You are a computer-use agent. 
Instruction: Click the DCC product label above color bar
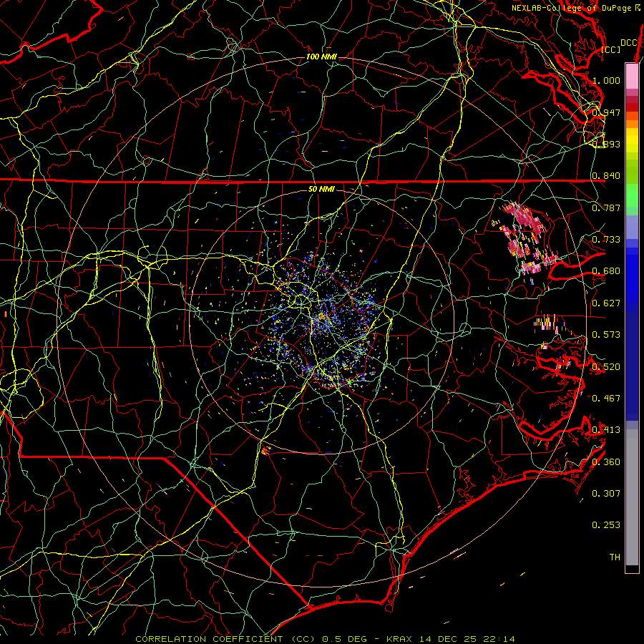628,43
